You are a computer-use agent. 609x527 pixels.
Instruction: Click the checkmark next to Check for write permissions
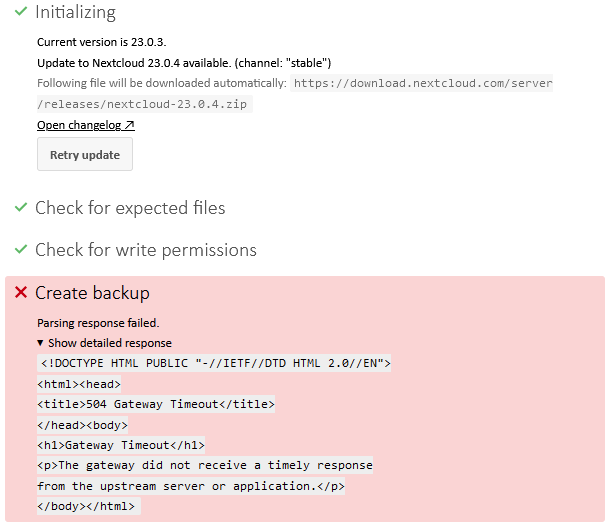tap(21, 249)
